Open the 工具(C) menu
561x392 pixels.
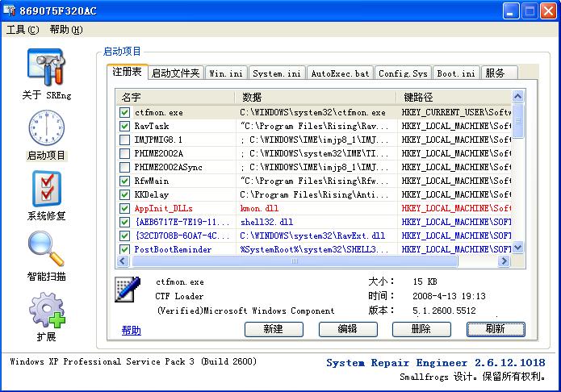23,30
